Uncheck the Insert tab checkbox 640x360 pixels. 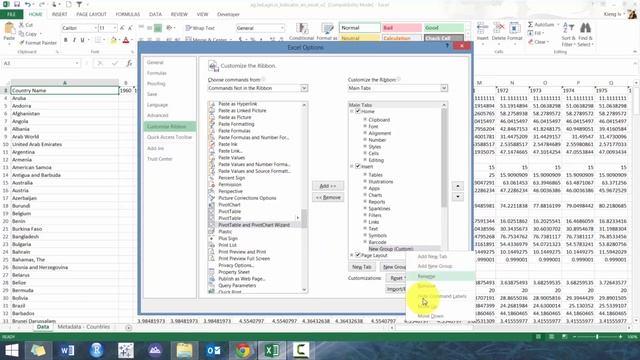358,166
